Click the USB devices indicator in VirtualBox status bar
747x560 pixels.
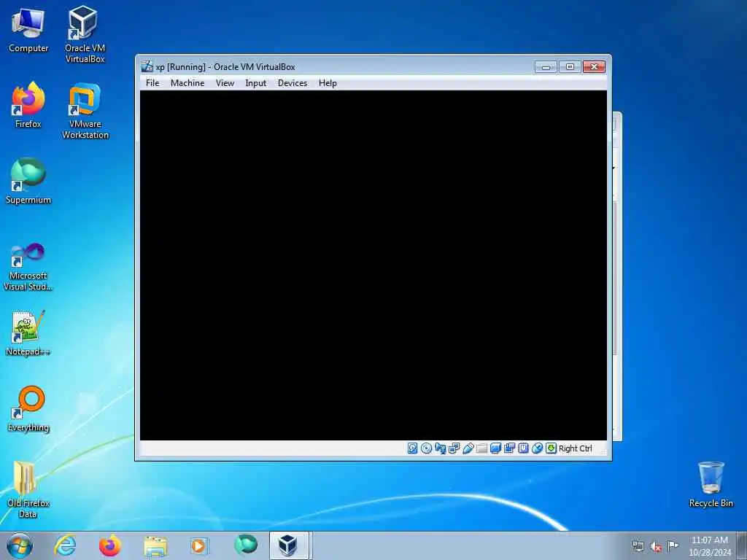(468, 448)
